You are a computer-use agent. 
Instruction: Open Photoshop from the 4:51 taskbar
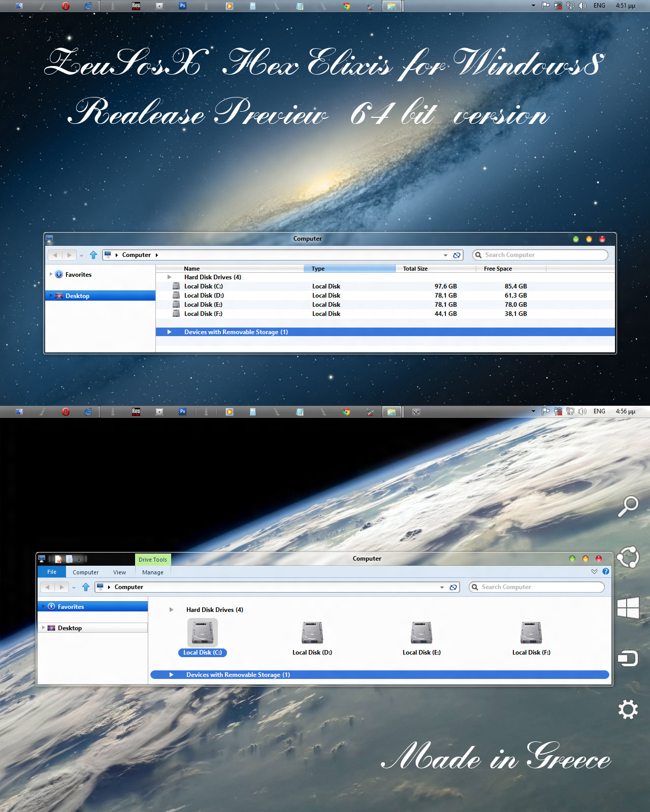pos(183,6)
